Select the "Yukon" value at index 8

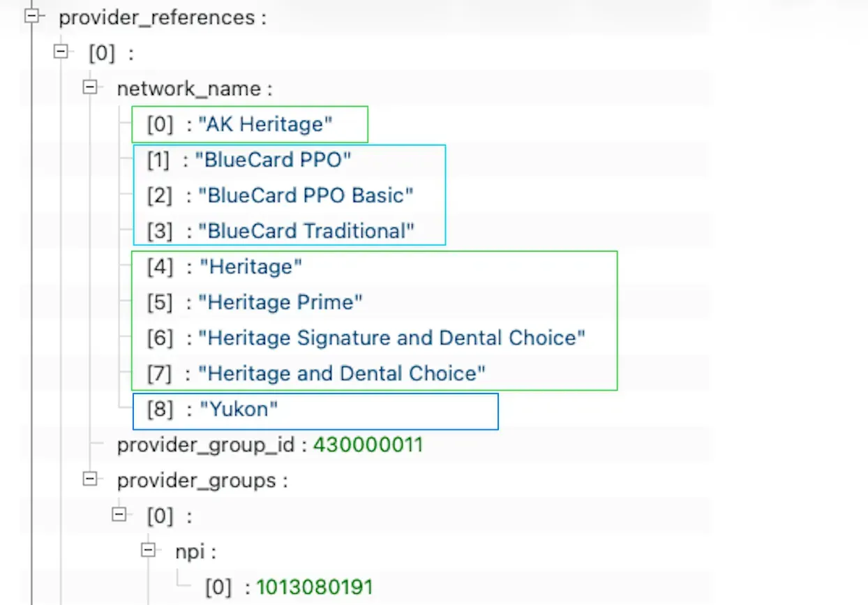point(239,408)
